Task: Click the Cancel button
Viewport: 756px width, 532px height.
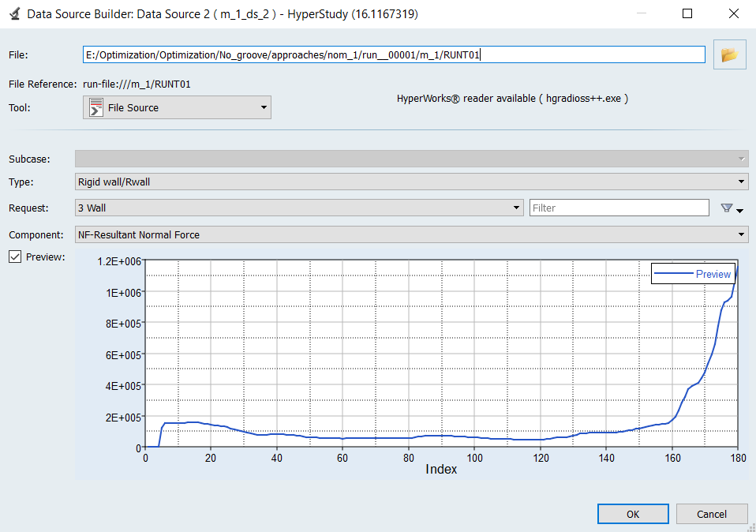Action: click(712, 514)
